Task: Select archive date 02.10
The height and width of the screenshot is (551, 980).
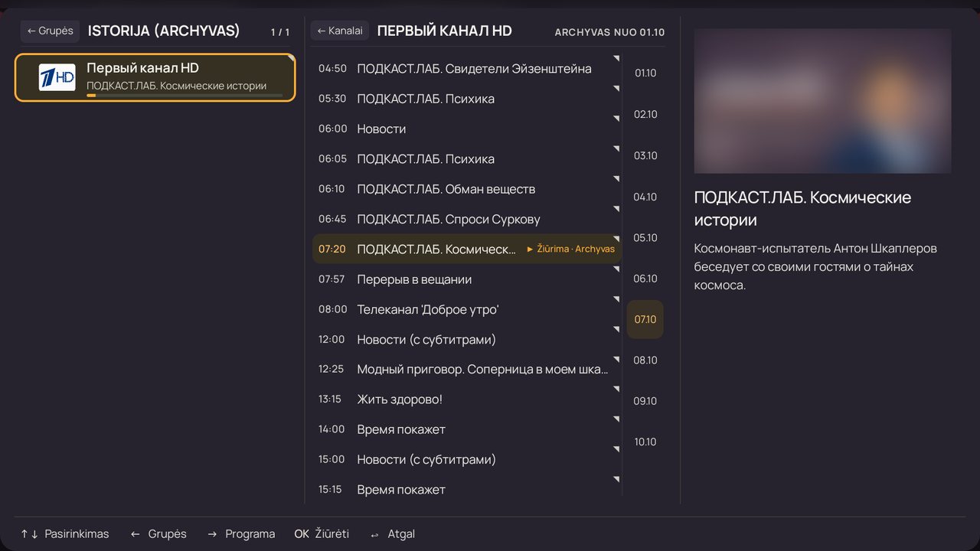Action: 645,115
